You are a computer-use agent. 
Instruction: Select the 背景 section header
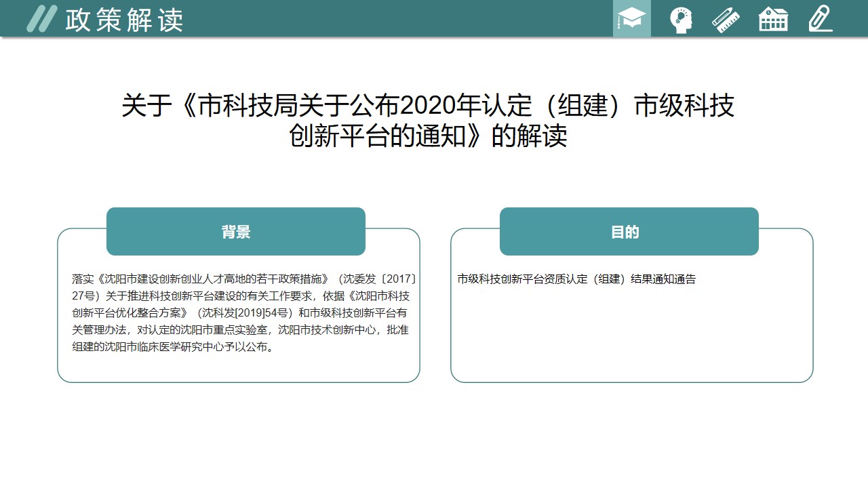[x=236, y=232]
